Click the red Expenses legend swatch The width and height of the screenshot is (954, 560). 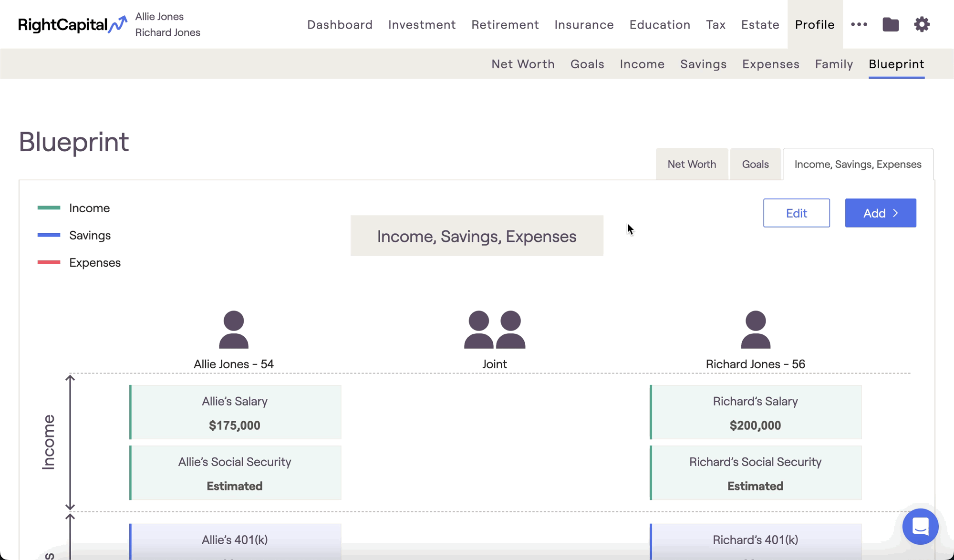[x=49, y=262]
